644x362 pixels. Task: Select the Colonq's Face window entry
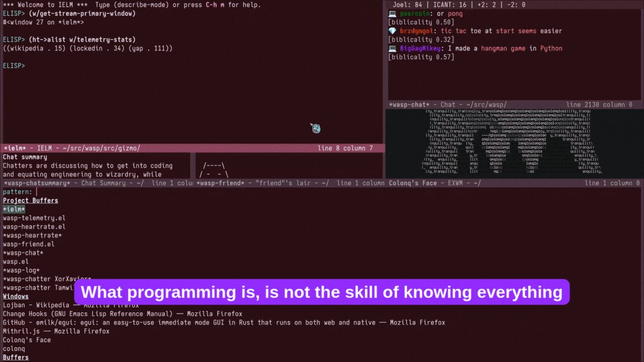click(x=26, y=340)
